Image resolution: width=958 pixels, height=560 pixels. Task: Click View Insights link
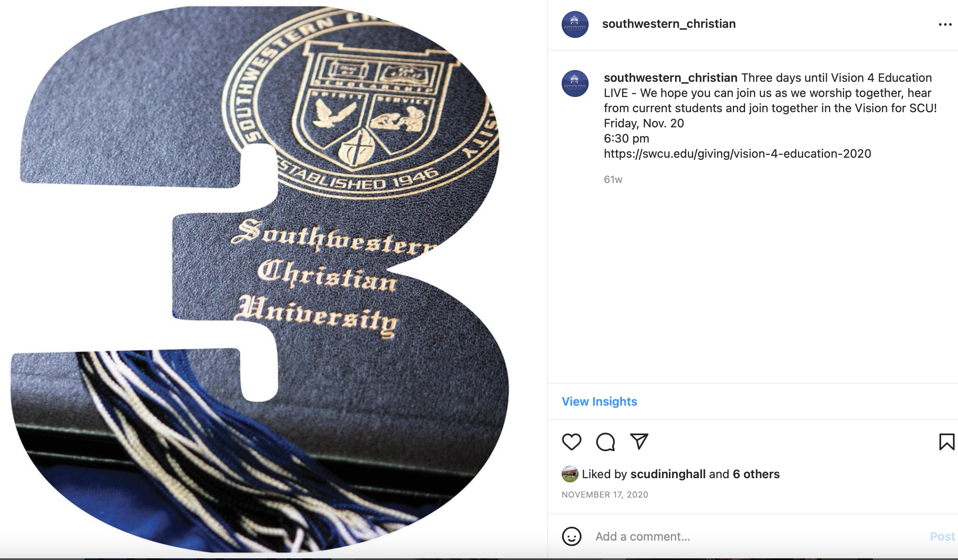click(599, 401)
